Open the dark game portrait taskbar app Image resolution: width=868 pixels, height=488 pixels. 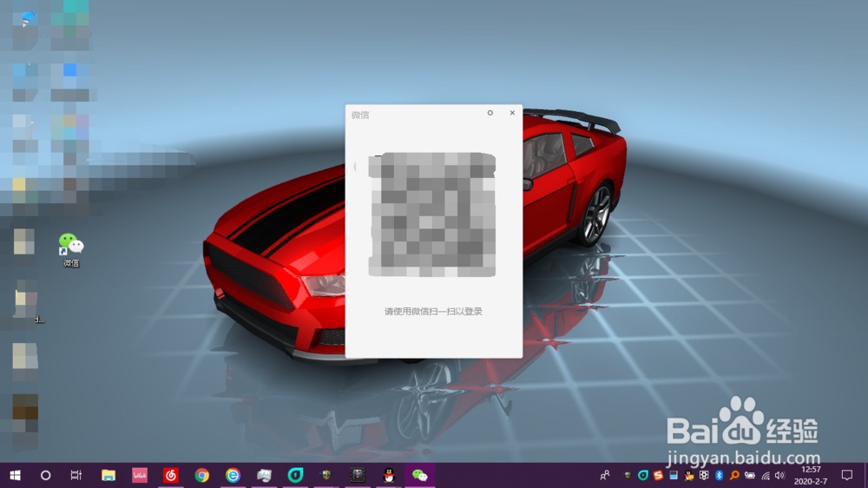pos(358,475)
